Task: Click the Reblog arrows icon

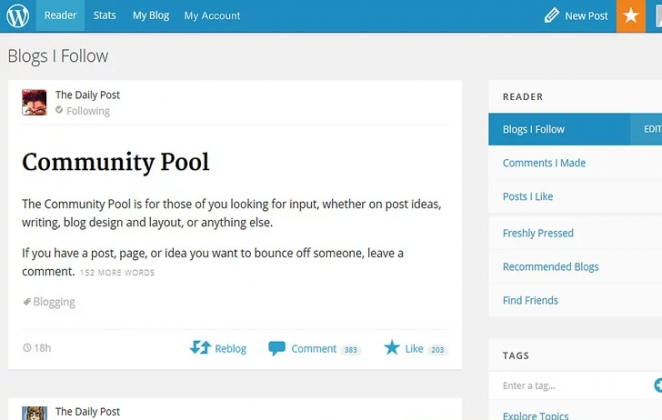Action: pyautogui.click(x=200, y=348)
